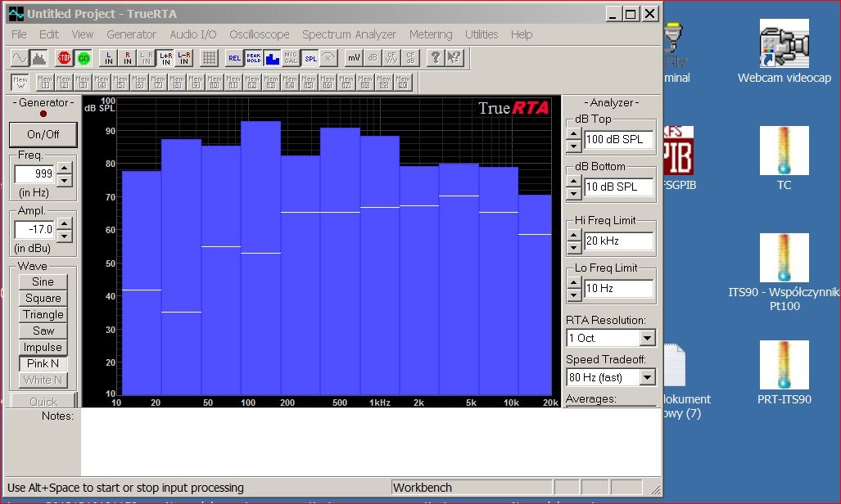The image size is (841, 504).
Task: Open the PRT-ITS90 desktop icon
Action: [x=784, y=372]
